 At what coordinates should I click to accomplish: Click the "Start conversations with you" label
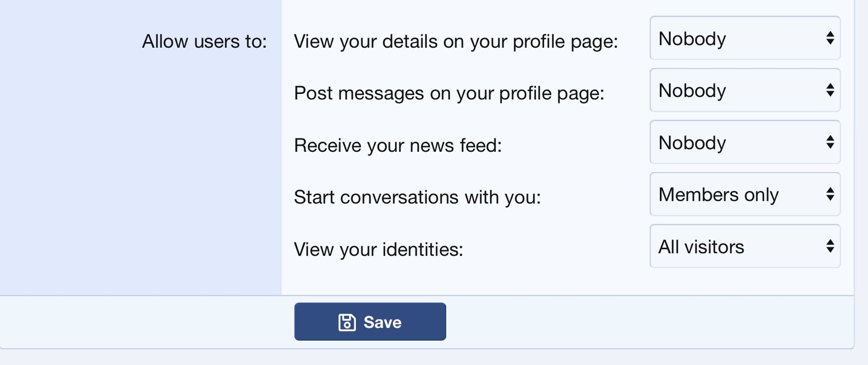pyautogui.click(x=417, y=197)
